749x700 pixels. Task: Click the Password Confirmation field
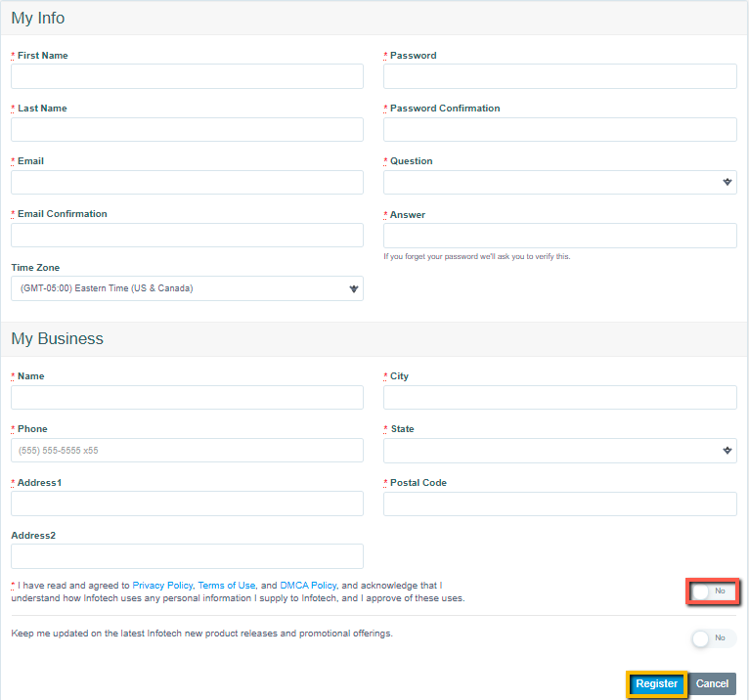point(559,129)
